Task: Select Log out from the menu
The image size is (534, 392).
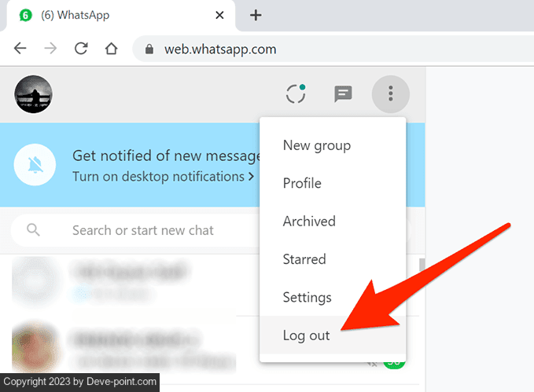Action: coord(333,335)
